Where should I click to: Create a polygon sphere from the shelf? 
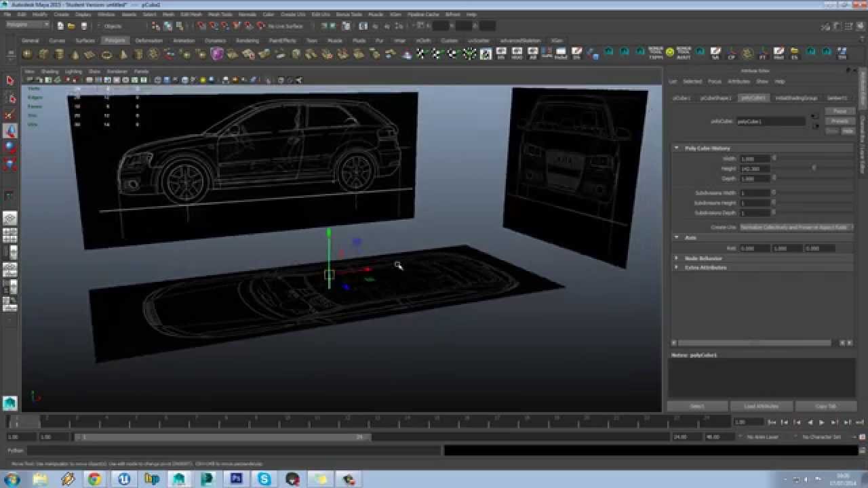coord(27,54)
